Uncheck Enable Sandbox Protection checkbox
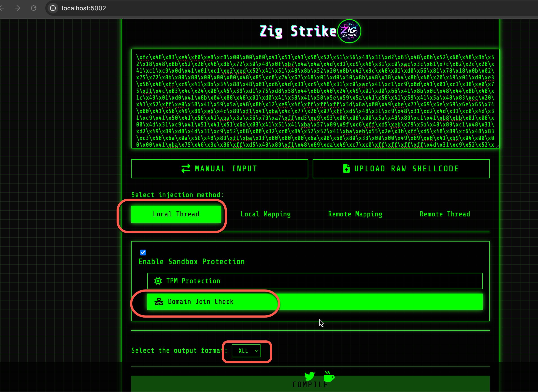 coord(143,253)
